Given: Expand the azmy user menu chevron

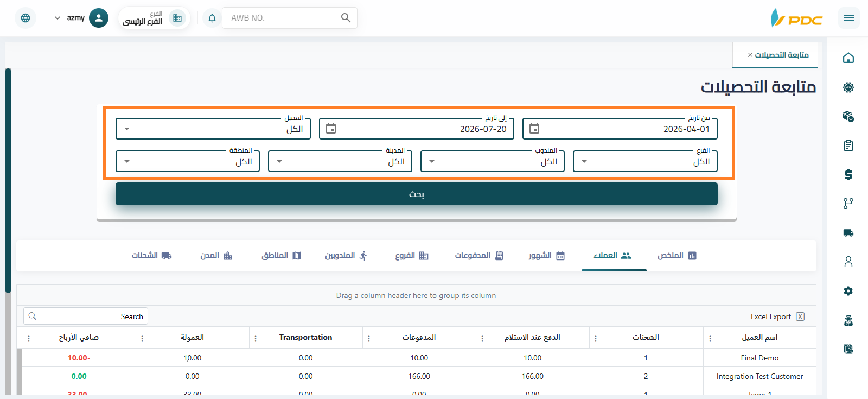Looking at the screenshot, I should [58, 18].
